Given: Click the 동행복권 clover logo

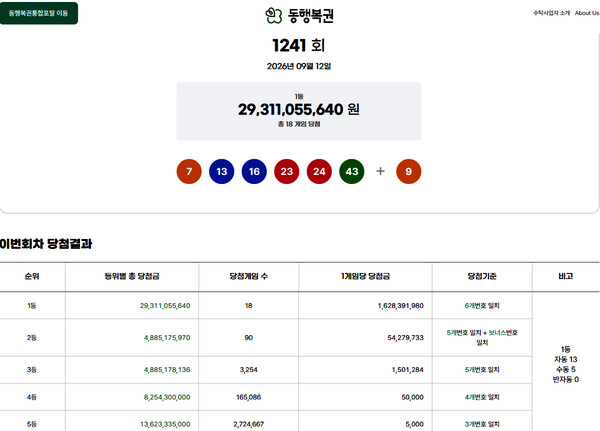Looking at the screenshot, I should [300, 15].
